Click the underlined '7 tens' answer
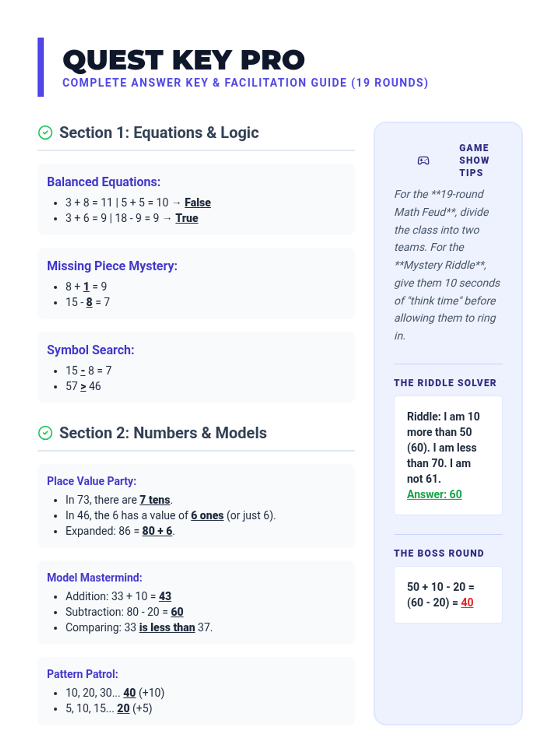Image resolution: width=560 pixels, height=747 pixels. tap(155, 500)
